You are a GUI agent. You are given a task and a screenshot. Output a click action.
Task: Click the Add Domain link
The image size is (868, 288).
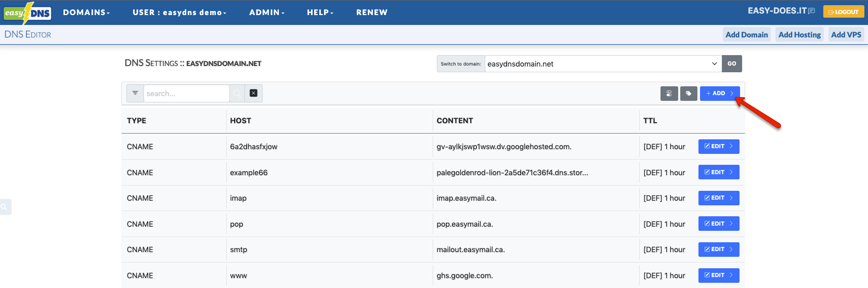click(x=746, y=35)
